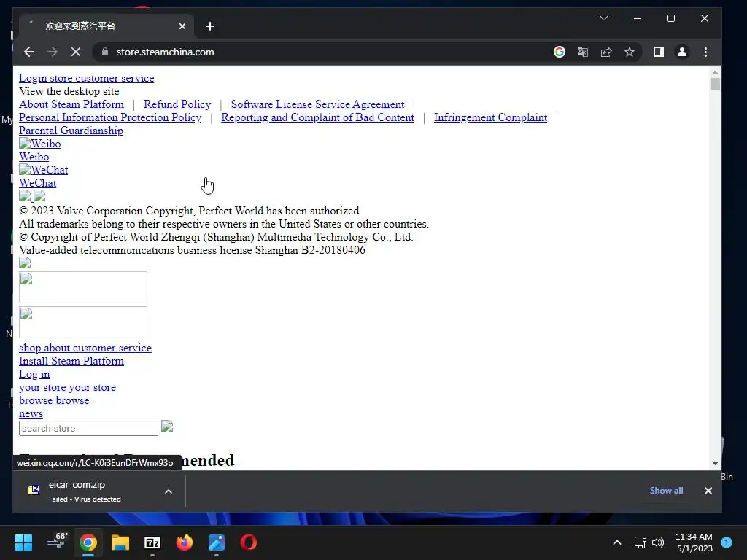
Task: Close the Steam China tab
Action: pyautogui.click(x=182, y=26)
